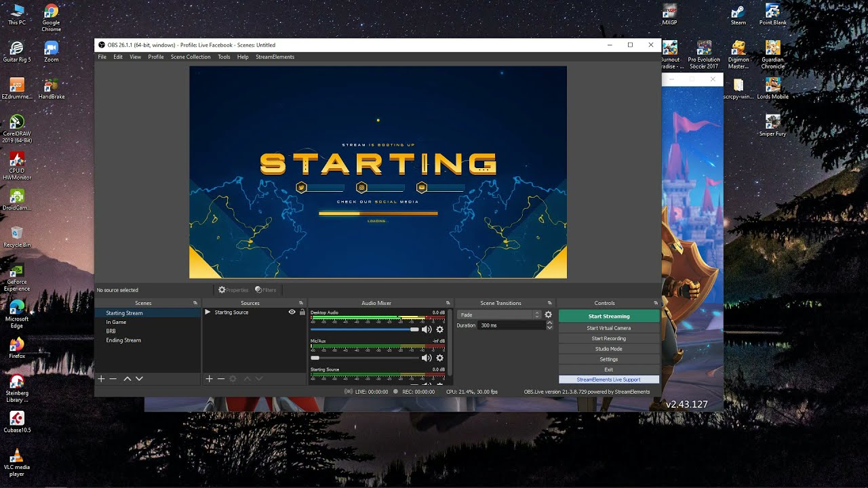Viewport: 868px width, 488px height.
Task: Click Start Virtual Camera button
Action: [x=609, y=328]
